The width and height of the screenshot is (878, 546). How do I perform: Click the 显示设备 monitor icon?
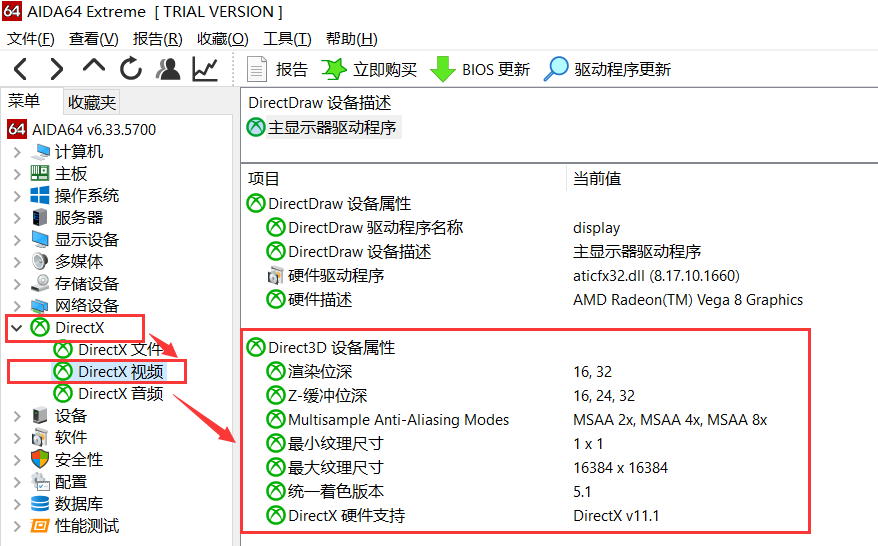[40, 240]
